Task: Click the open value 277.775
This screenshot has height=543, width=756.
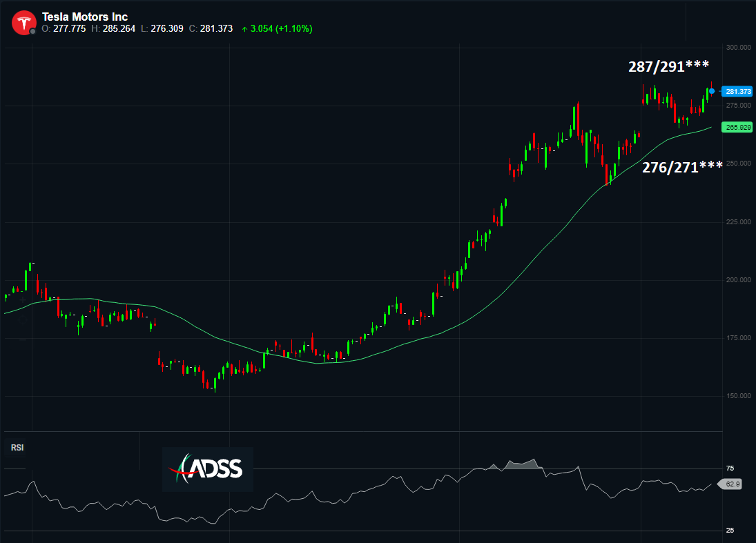Action: click(x=70, y=29)
